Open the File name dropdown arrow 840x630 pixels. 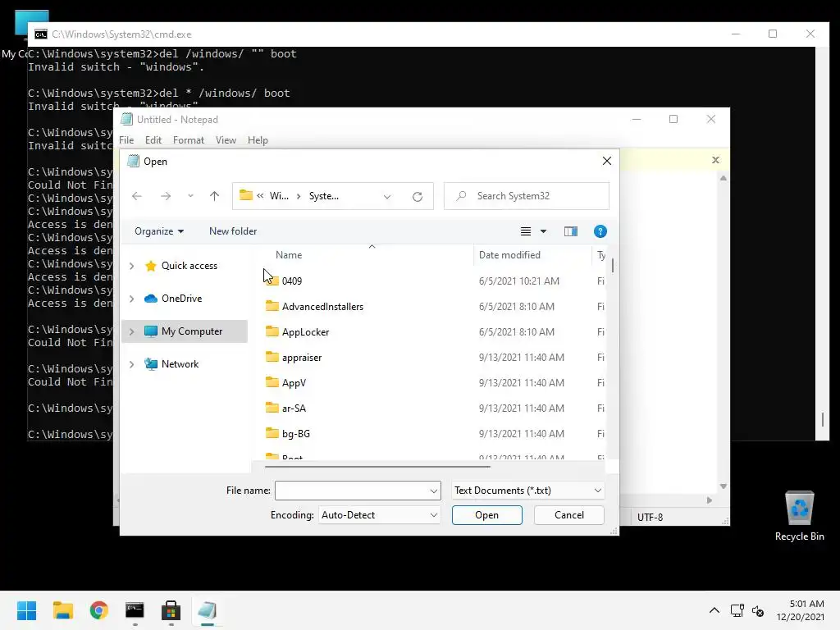click(x=433, y=491)
